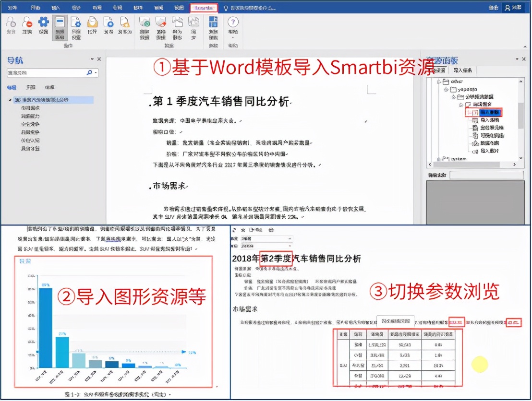Open navigation pane (导航) options dropdown arrow

click(x=92, y=59)
